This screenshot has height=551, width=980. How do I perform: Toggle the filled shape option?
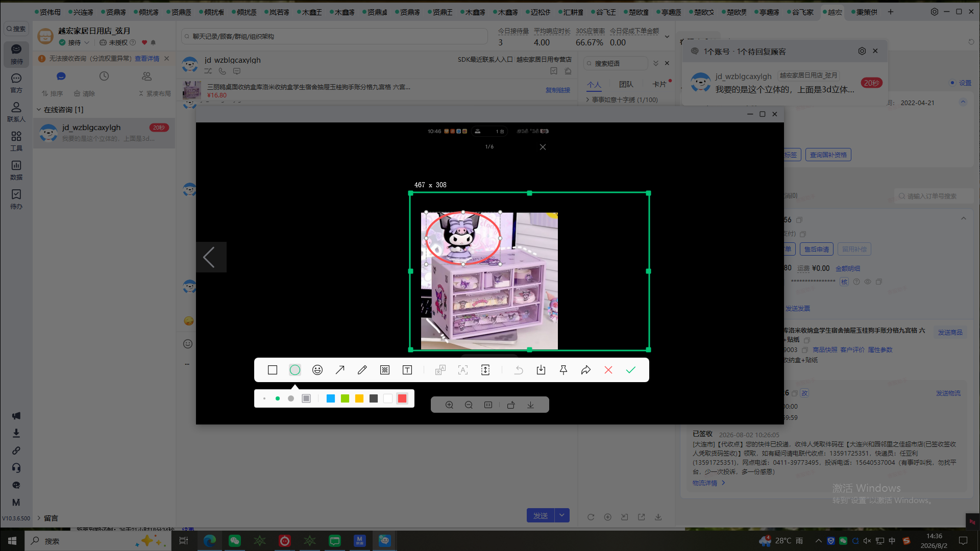[306, 398]
